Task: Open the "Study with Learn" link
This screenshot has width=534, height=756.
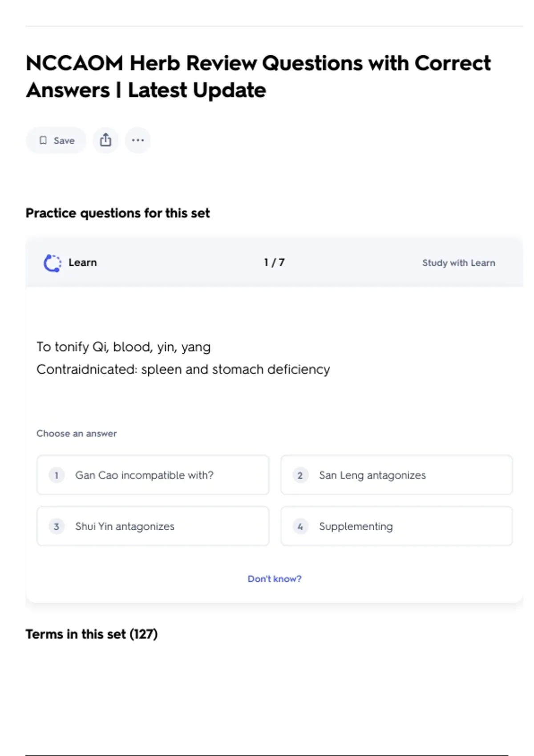Action: point(458,263)
